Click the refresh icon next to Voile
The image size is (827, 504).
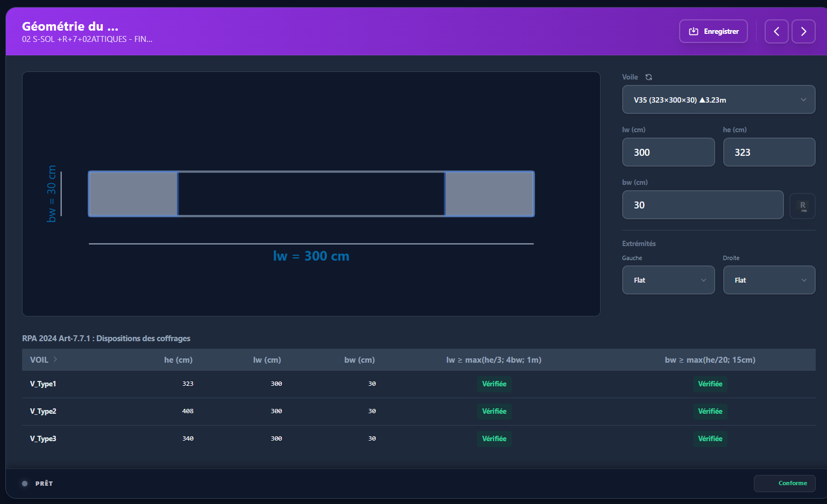[x=648, y=77]
